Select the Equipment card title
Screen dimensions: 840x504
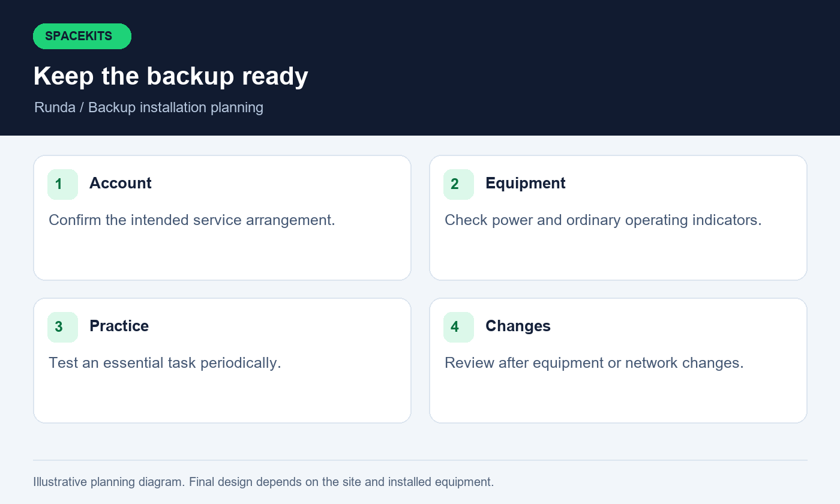526,183
